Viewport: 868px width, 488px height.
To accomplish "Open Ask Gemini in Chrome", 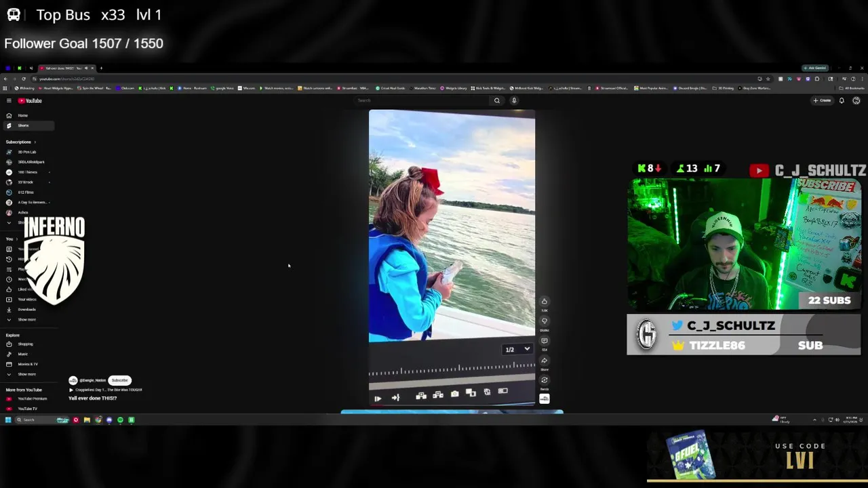I will coord(814,68).
